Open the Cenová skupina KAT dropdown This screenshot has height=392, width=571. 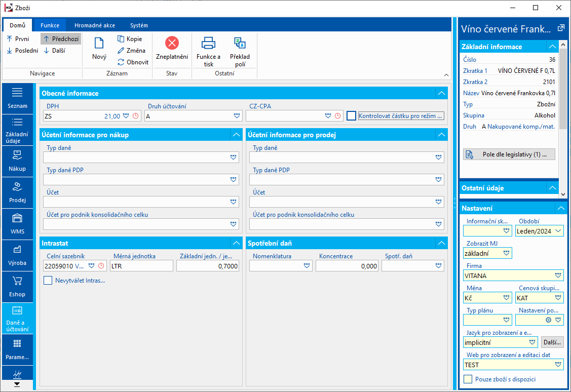pyautogui.click(x=558, y=298)
